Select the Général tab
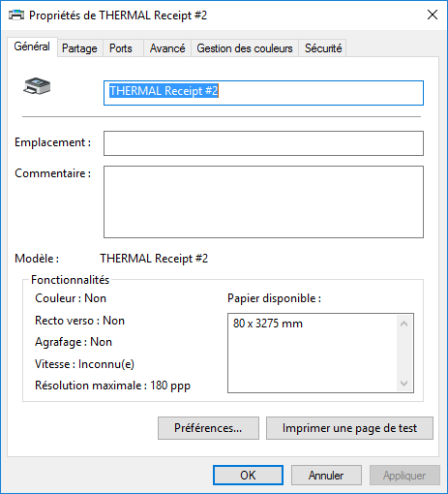448x494 pixels. (32, 46)
